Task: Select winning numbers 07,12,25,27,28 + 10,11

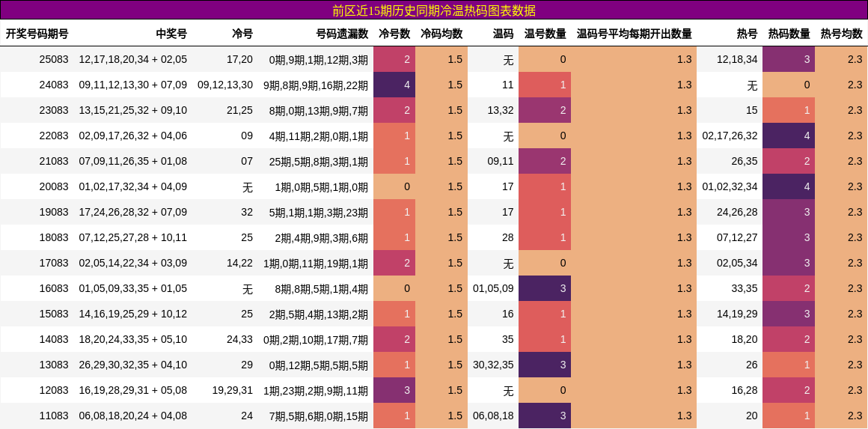Action: tap(133, 237)
